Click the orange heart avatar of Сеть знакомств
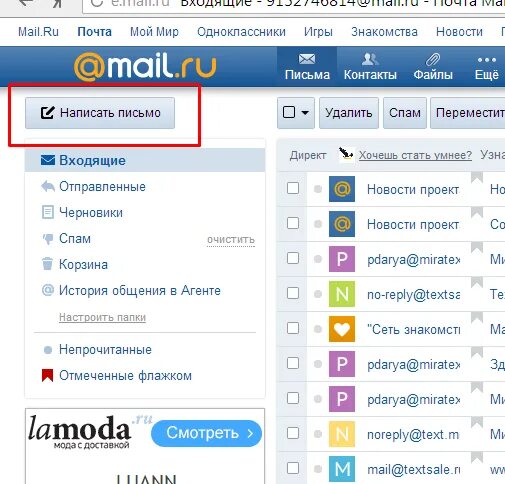505x484 pixels. pos(342,329)
